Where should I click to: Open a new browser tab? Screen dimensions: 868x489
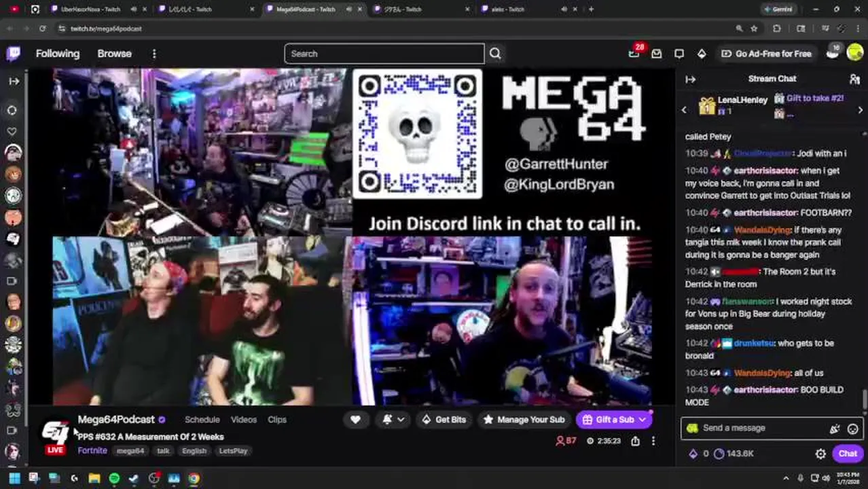(x=591, y=9)
